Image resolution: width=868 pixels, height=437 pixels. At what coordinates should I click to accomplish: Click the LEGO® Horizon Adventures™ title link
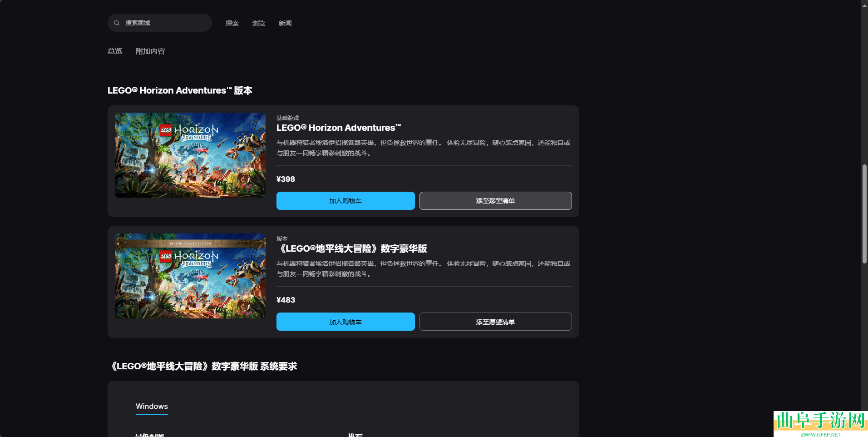[338, 128]
